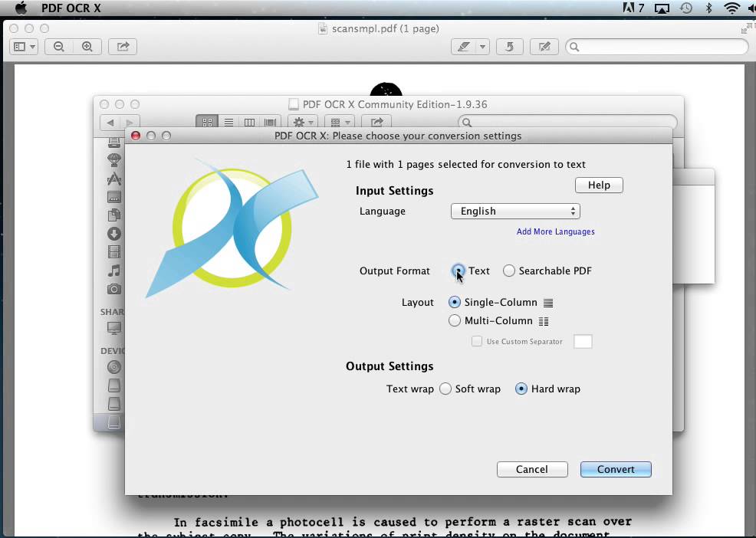The height and width of the screenshot is (538, 756).
Task: Open the Time Machine menu bar icon
Action: point(686,8)
